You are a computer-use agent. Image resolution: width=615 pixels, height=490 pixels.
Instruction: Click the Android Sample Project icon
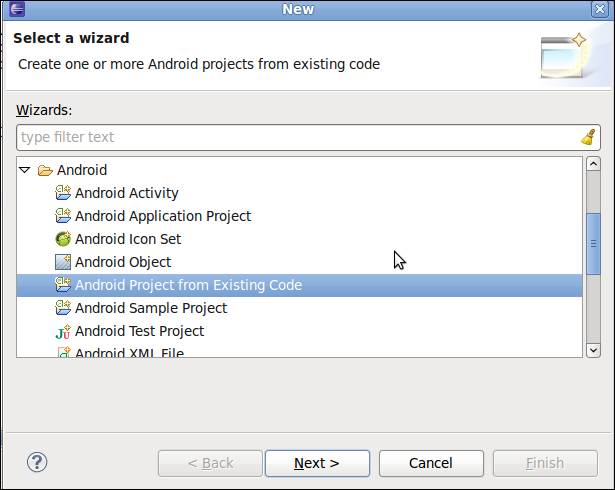(63, 308)
